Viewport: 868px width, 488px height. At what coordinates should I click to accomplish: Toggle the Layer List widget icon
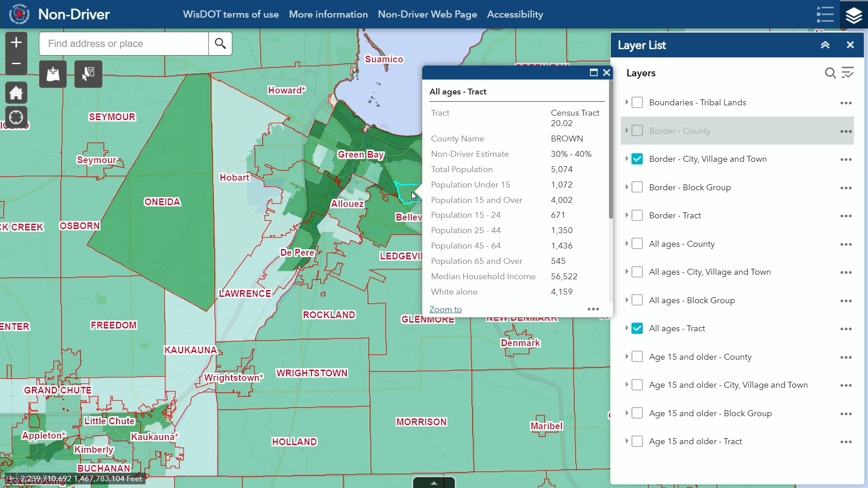[854, 14]
